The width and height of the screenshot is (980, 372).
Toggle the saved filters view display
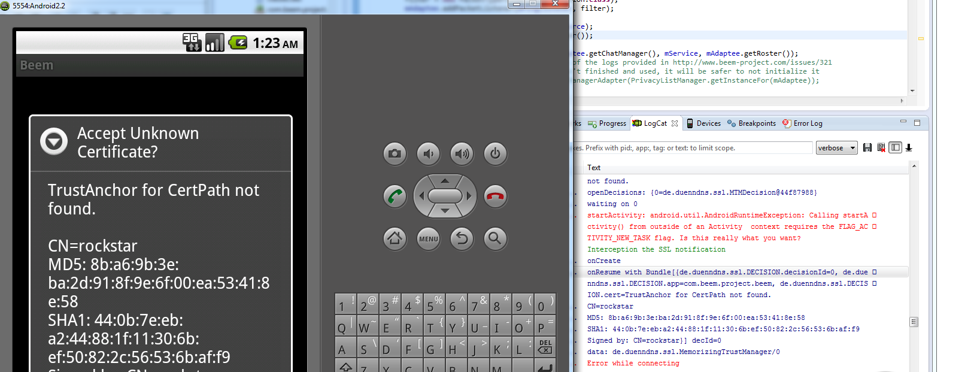tap(895, 148)
